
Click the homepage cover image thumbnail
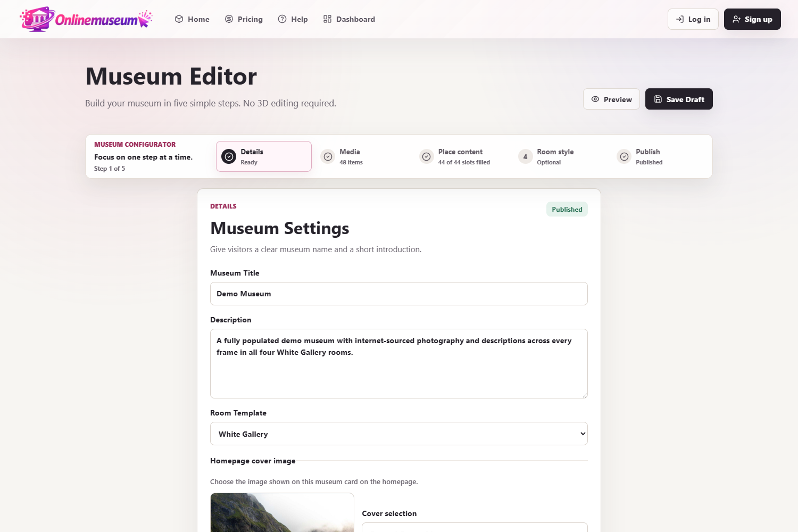point(282,512)
